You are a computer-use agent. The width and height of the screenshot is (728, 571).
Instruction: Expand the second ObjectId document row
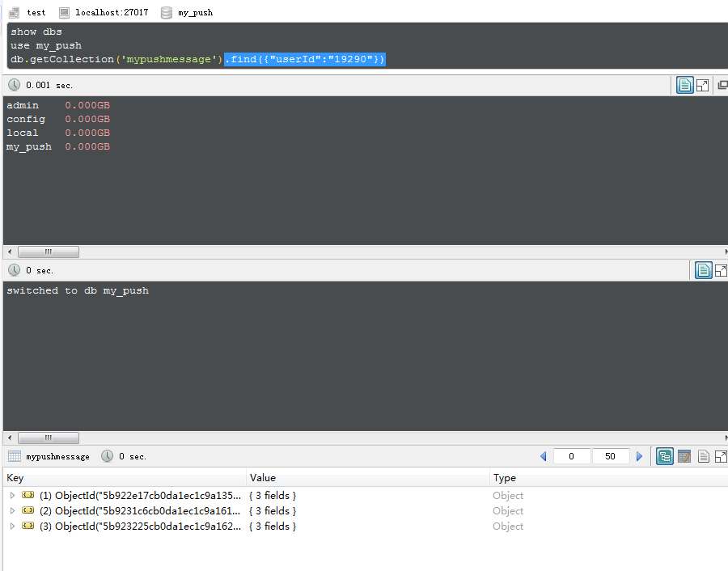tap(12, 510)
